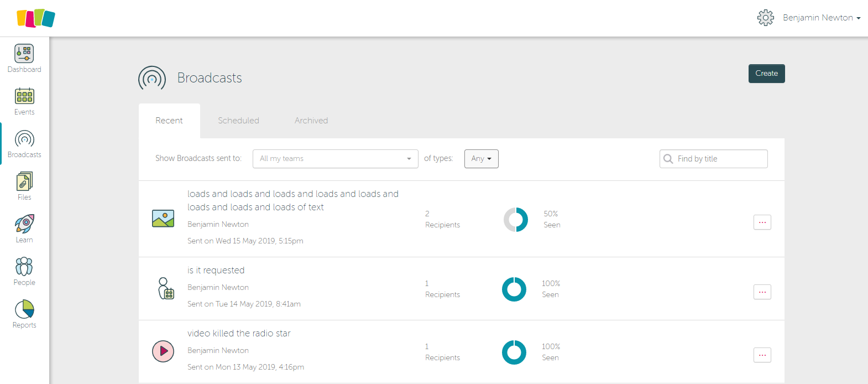Open the 'Any' types dropdown

coord(482,159)
